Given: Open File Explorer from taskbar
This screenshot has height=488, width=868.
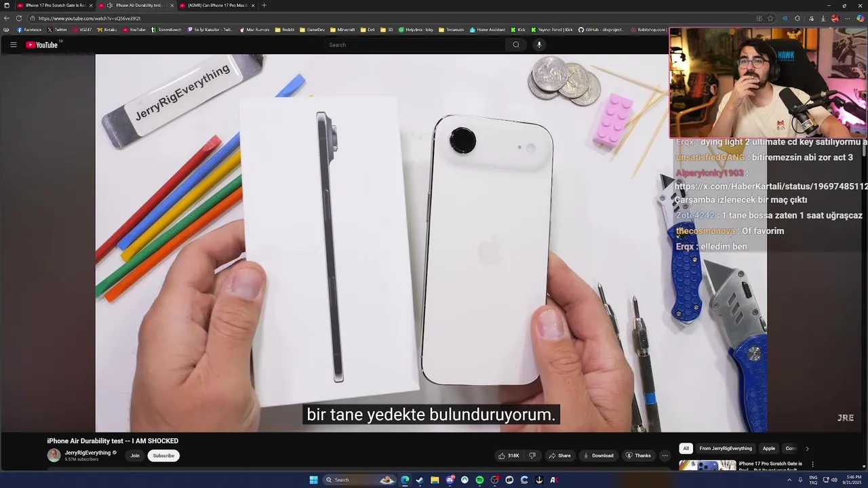Looking at the screenshot, I should click(435, 480).
